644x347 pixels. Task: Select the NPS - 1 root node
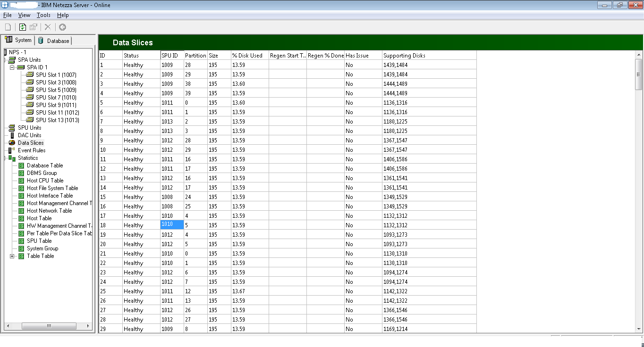coord(17,52)
